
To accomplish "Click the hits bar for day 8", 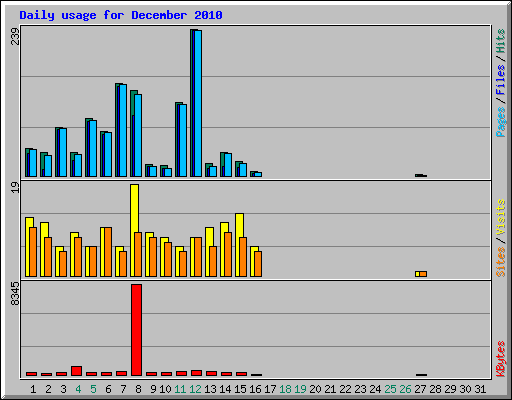I will (132, 133).
